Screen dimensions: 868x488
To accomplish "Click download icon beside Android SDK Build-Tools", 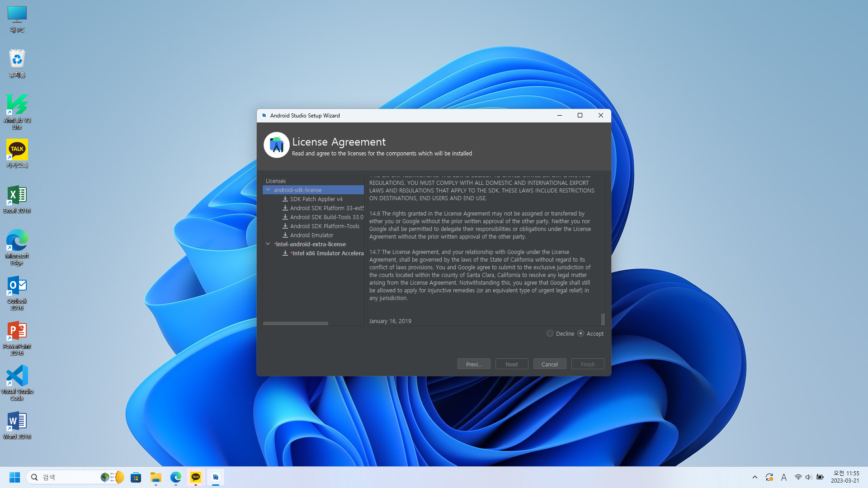I will pyautogui.click(x=285, y=217).
